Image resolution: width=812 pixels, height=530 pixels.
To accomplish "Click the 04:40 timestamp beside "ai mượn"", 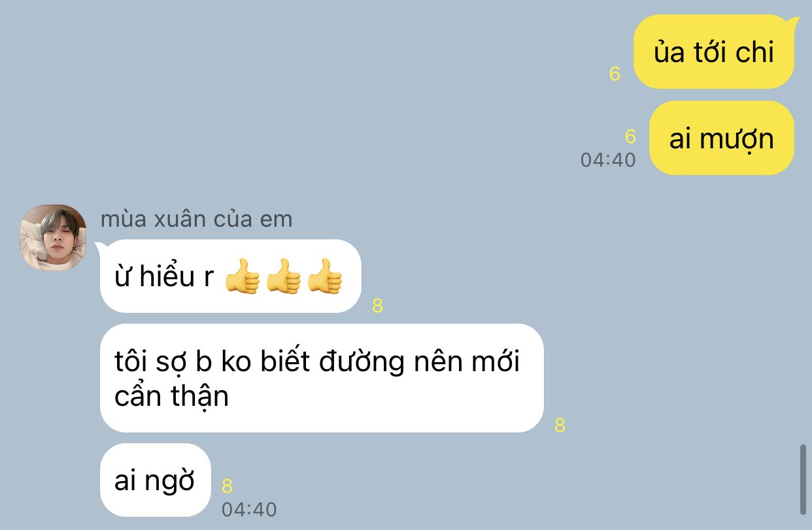I will pos(608,159).
